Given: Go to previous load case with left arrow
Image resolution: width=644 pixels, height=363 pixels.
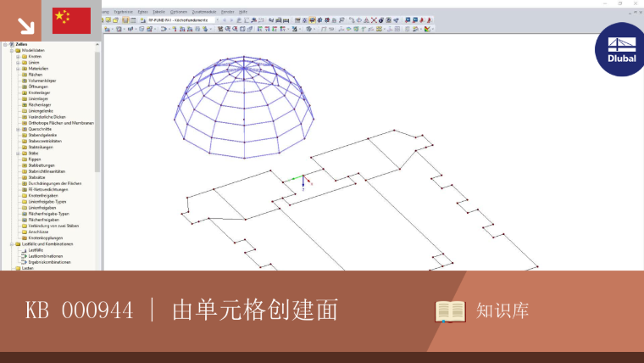Looking at the screenshot, I should tap(225, 20).
